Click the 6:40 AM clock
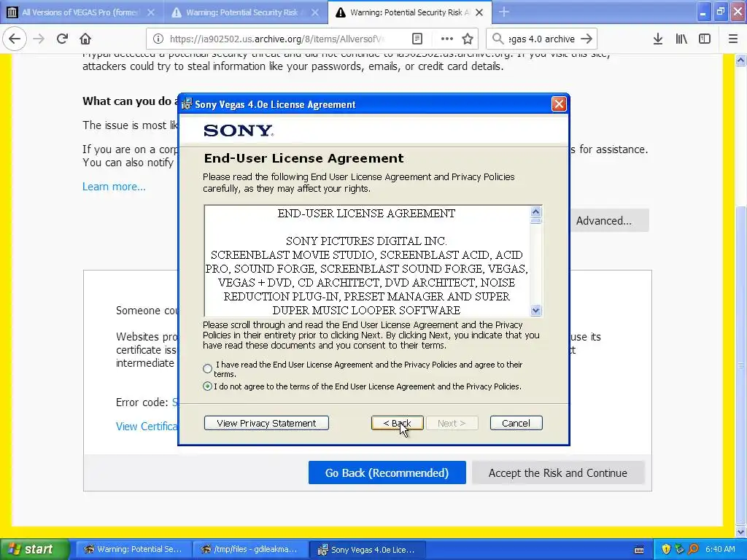747x560 pixels. pyautogui.click(x=720, y=549)
